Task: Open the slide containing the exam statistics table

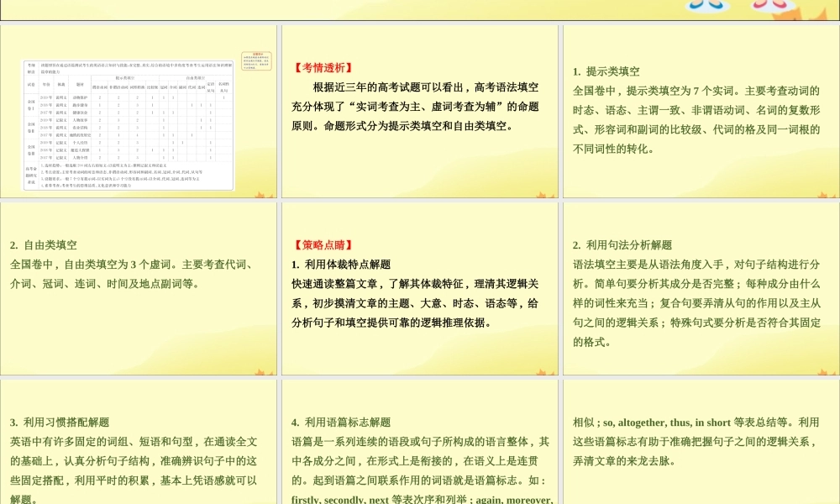Action: click(x=139, y=112)
